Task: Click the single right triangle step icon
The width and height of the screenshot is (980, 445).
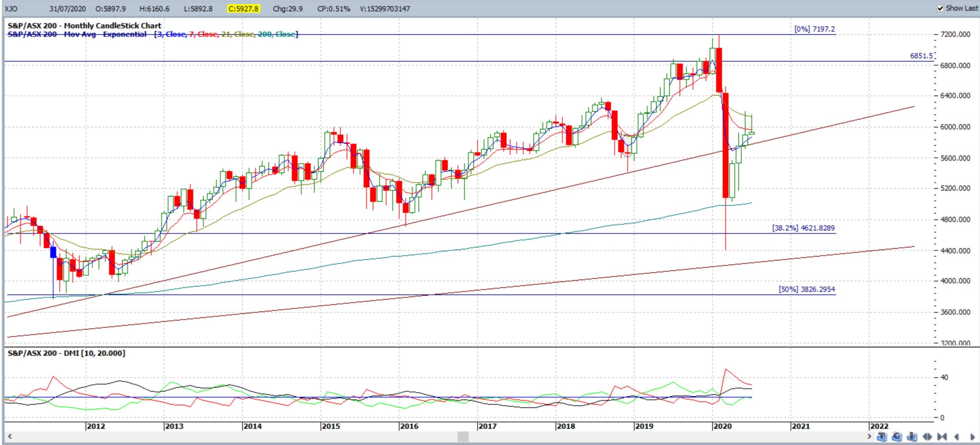Action: pos(973,436)
